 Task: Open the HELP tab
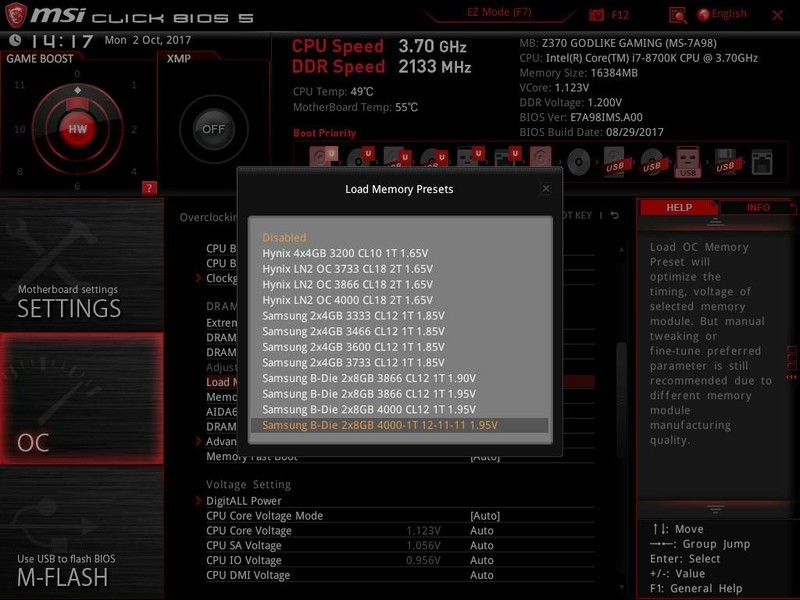click(679, 207)
